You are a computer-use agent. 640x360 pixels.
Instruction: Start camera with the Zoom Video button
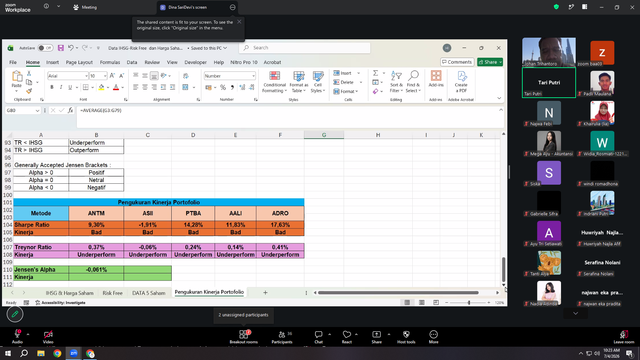click(48, 337)
